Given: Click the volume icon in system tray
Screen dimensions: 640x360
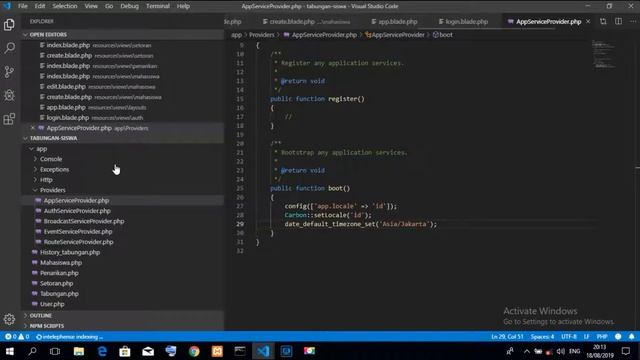Looking at the screenshot, I should [561, 351].
